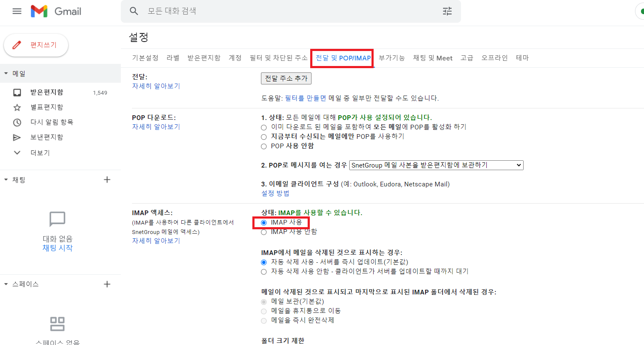Viewport: 644px width, 345px height.
Task: Switch to 필터 및 차단된 주소 tab
Action: click(x=279, y=58)
